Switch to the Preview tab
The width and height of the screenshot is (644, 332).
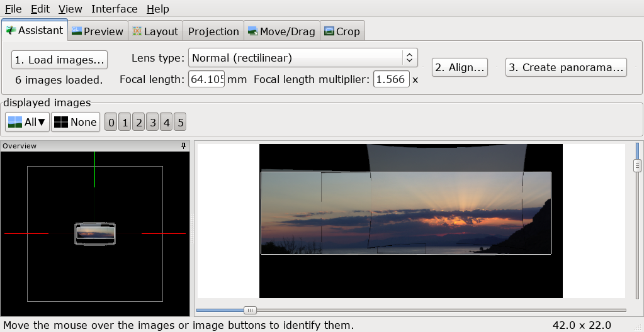98,31
